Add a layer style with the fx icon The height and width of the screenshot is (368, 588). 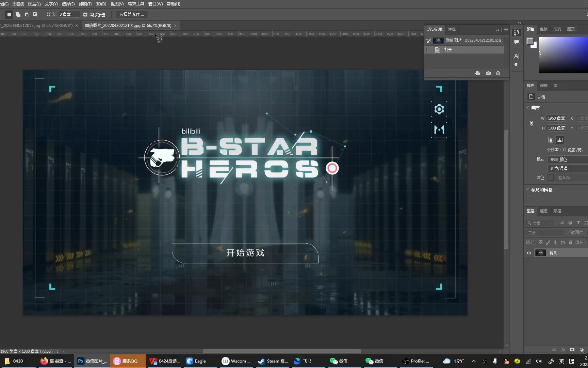563,350
